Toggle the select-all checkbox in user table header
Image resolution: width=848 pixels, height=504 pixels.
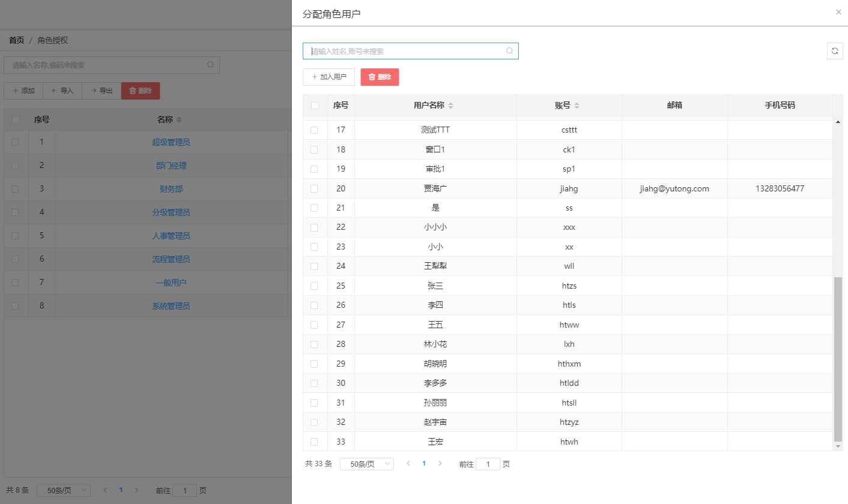pyautogui.click(x=315, y=106)
